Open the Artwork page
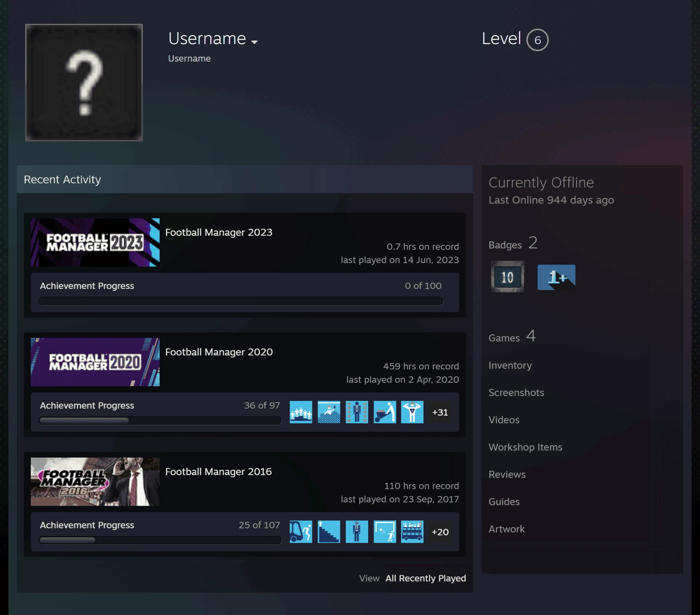 pyautogui.click(x=506, y=529)
